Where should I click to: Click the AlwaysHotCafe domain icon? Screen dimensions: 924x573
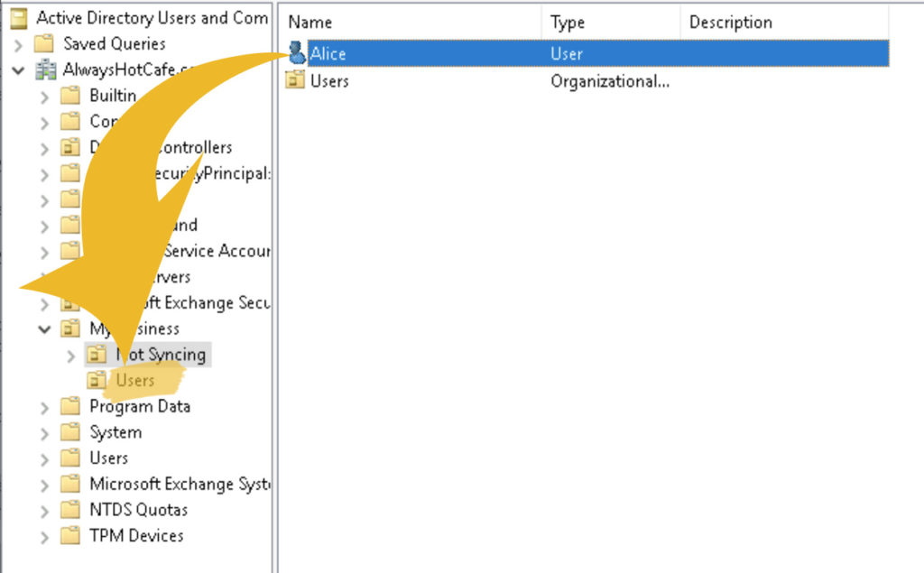43,69
